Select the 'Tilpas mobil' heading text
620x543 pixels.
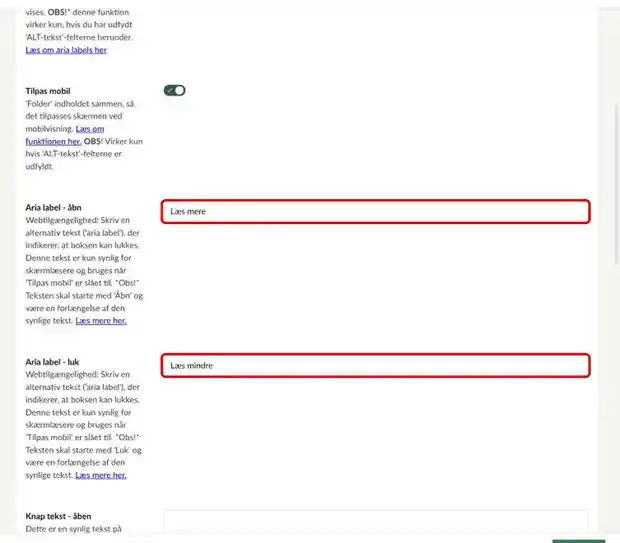(x=48, y=91)
